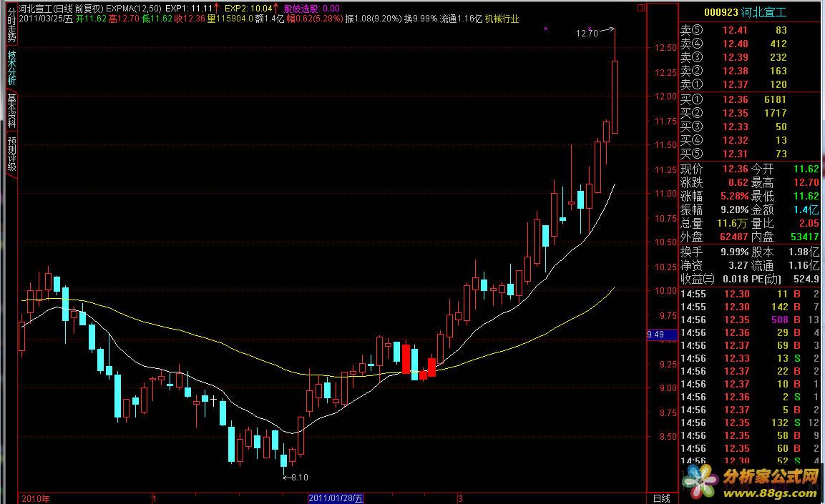Click the 8.50 price axis label
825x504 pixels.
point(667,436)
